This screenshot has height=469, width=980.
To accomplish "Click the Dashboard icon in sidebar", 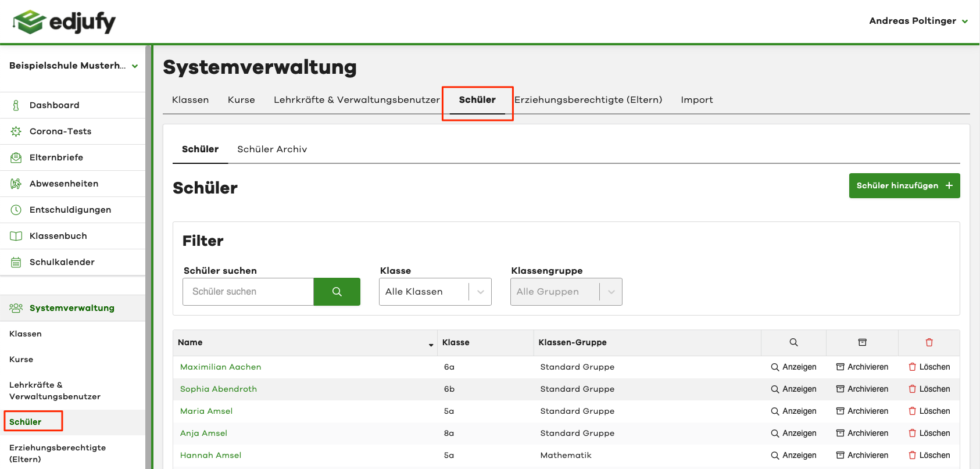I will click(x=16, y=105).
